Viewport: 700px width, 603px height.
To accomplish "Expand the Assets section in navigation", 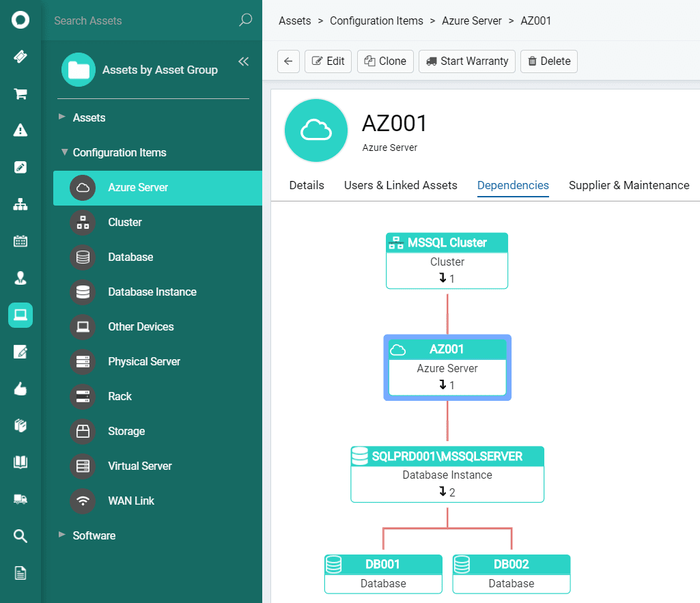I will point(89,117).
